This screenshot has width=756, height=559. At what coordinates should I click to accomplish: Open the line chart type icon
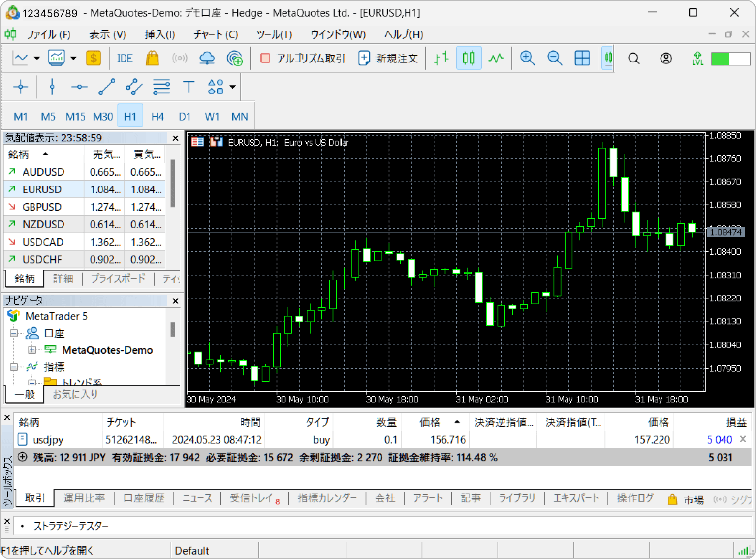(x=20, y=59)
